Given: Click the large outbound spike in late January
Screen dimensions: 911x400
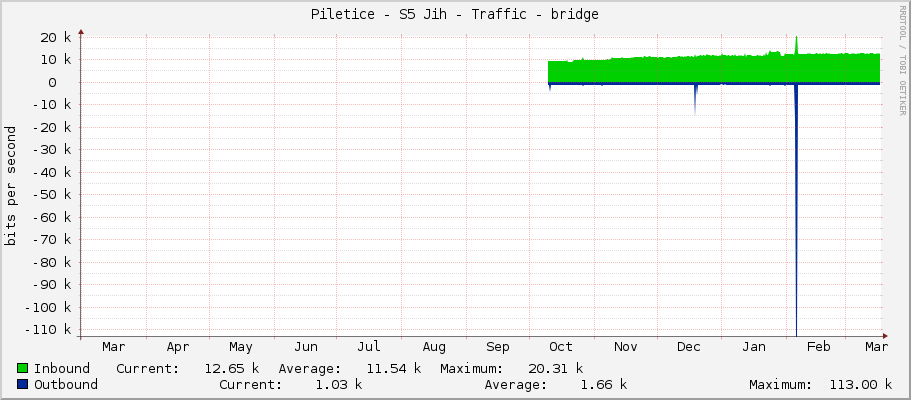Looking at the screenshot, I should pos(796,209).
